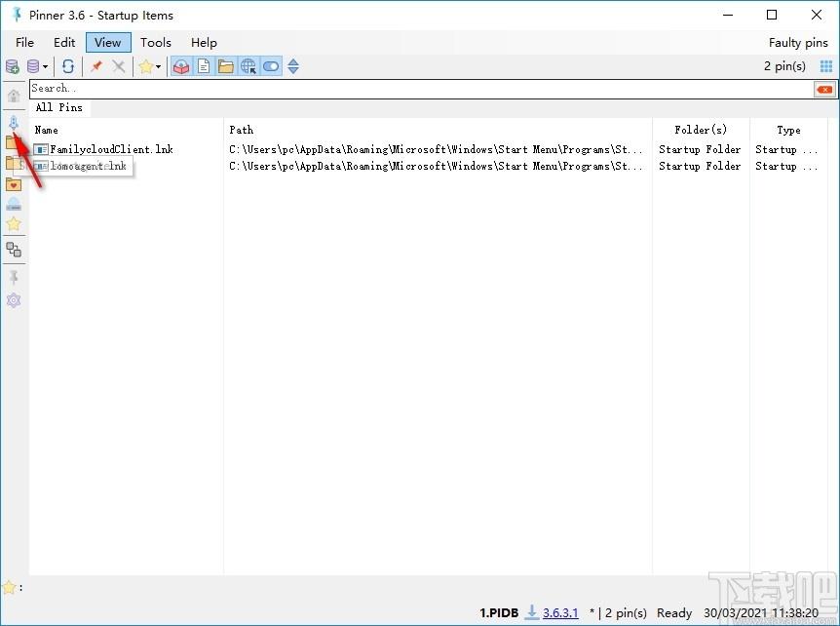This screenshot has width=840, height=626.
Task: Open the Tools menu
Action: click(x=155, y=42)
